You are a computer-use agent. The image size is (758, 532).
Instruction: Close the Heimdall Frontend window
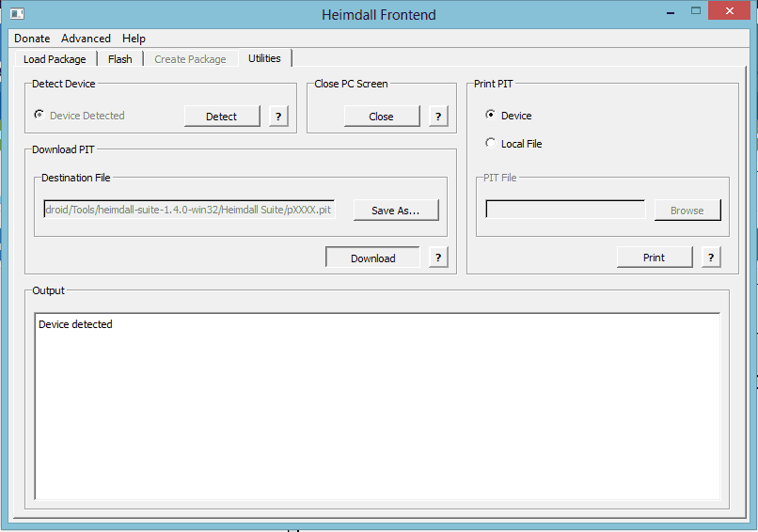[730, 10]
